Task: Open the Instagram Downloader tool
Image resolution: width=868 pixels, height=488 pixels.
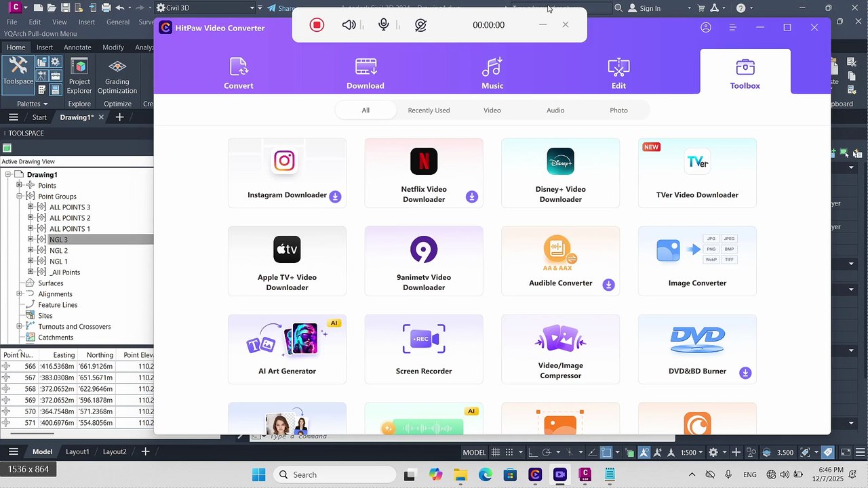Action: pyautogui.click(x=287, y=173)
